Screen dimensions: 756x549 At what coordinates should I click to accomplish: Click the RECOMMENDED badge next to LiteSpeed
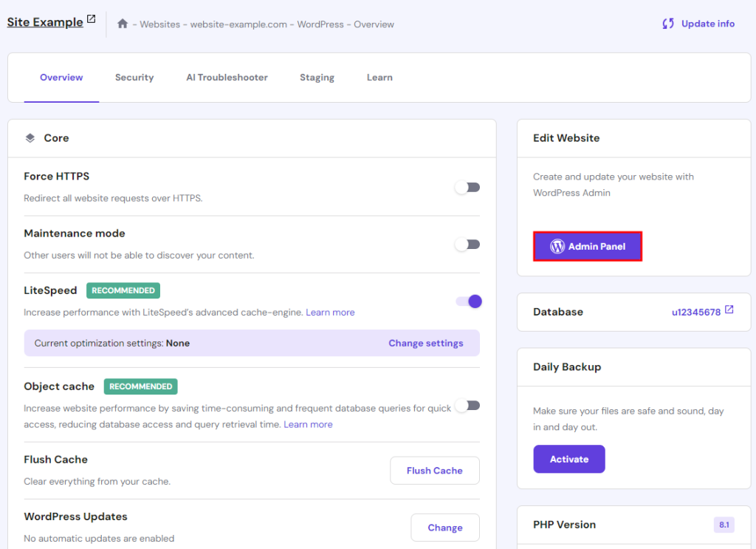123,290
